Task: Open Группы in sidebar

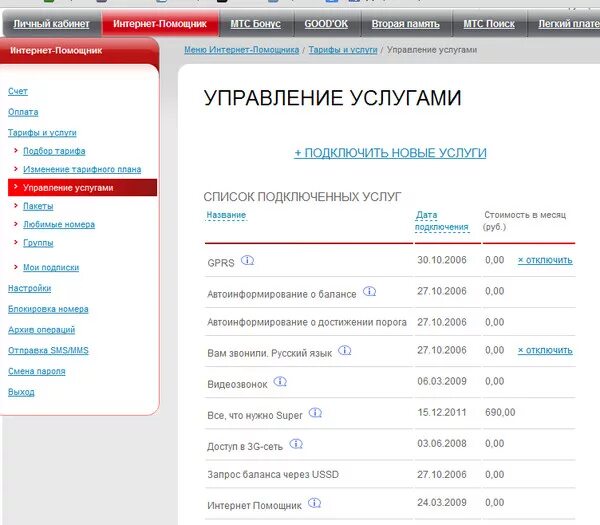Action: coord(38,243)
